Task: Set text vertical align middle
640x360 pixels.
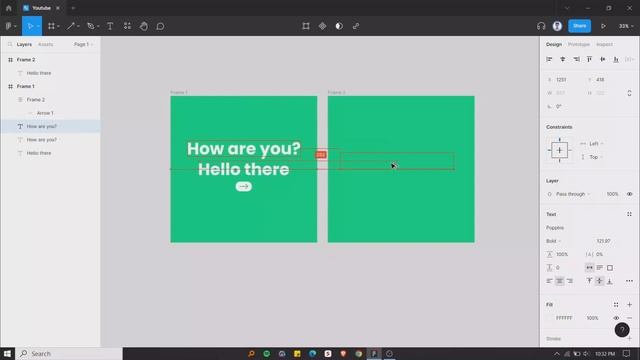Action: 600,281
